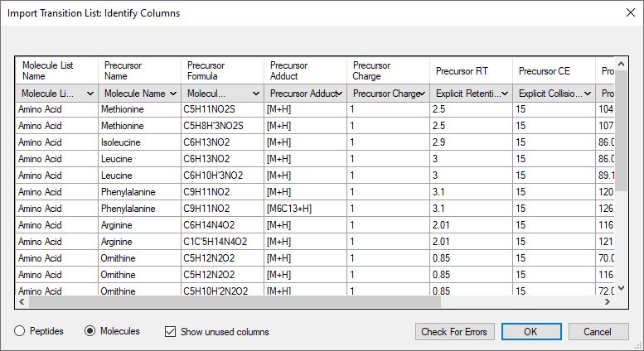
Task: Click the horizontal scrollbar thumb
Action: [x=235, y=302]
